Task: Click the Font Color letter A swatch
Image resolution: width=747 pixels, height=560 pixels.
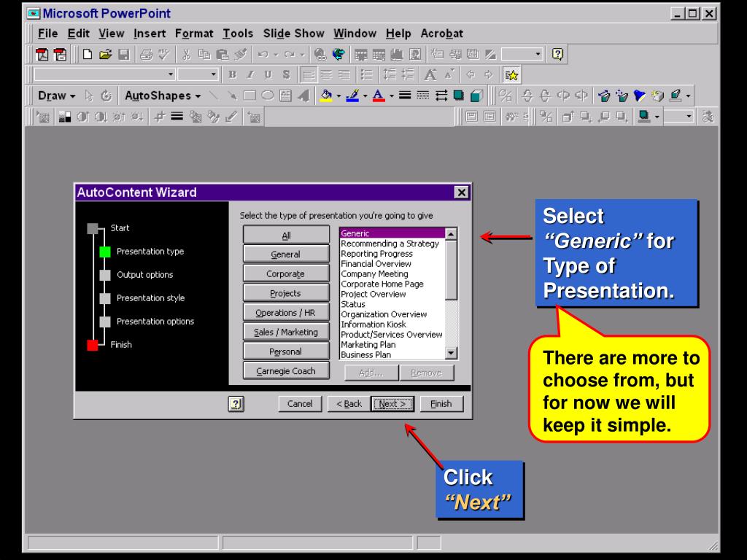Action: coord(379,96)
